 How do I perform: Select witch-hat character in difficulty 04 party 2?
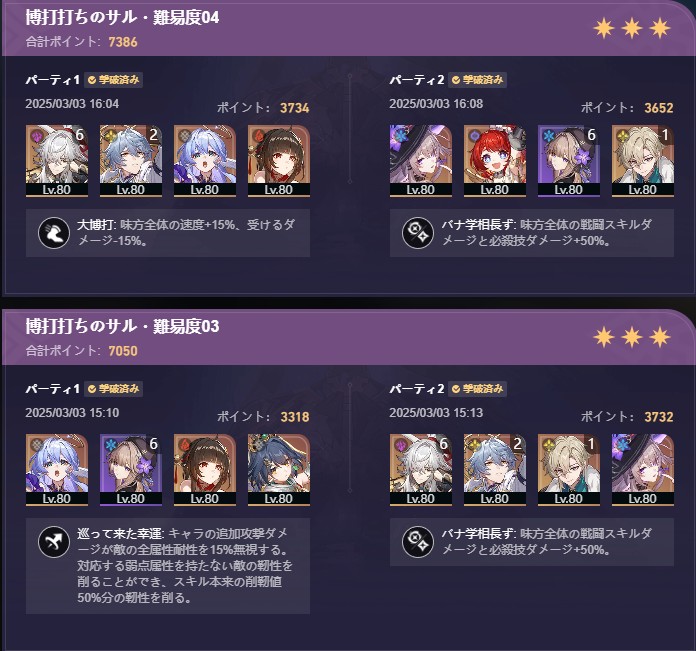[421, 160]
